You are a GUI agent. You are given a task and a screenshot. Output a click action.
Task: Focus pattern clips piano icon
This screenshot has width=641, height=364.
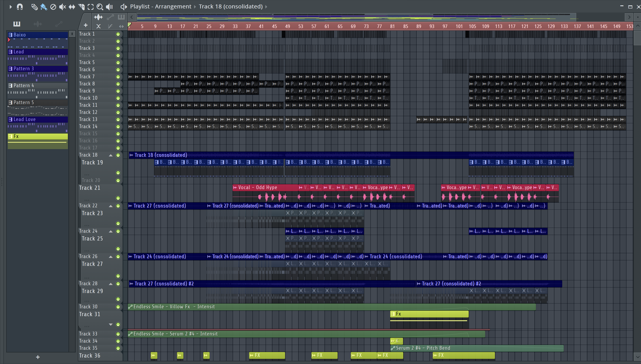click(121, 17)
